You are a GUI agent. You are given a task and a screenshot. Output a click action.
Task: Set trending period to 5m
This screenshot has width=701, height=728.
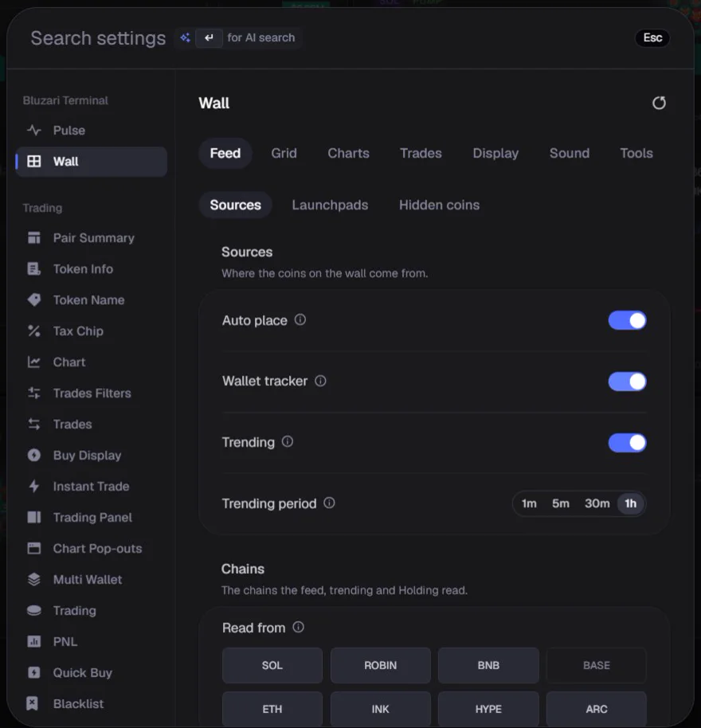click(561, 503)
